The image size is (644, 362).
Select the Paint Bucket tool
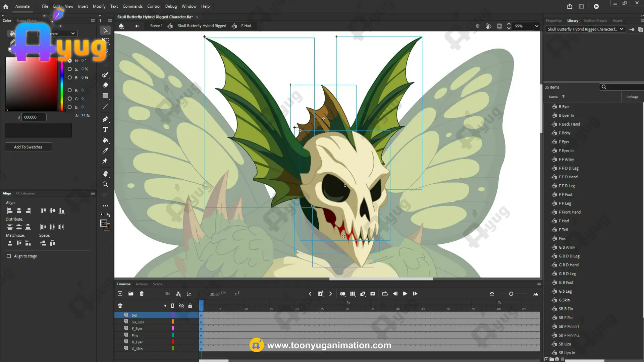[105, 140]
